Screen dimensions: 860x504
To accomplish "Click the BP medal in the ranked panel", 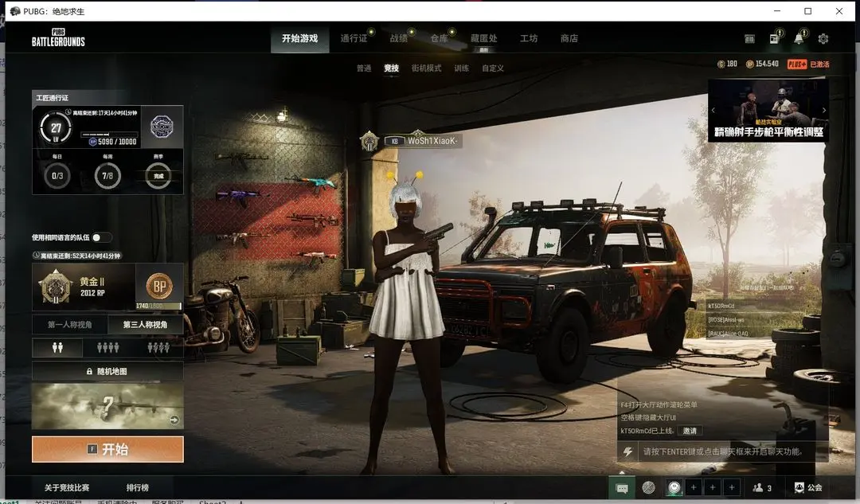I will [x=159, y=286].
